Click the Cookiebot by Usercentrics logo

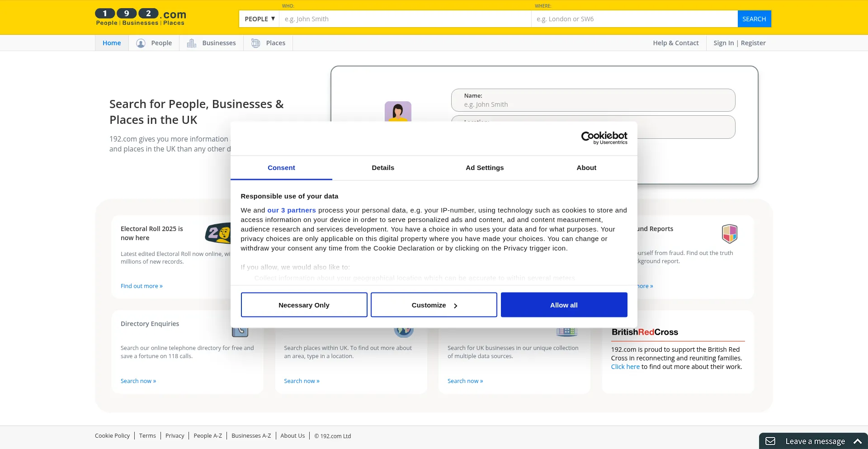click(604, 138)
